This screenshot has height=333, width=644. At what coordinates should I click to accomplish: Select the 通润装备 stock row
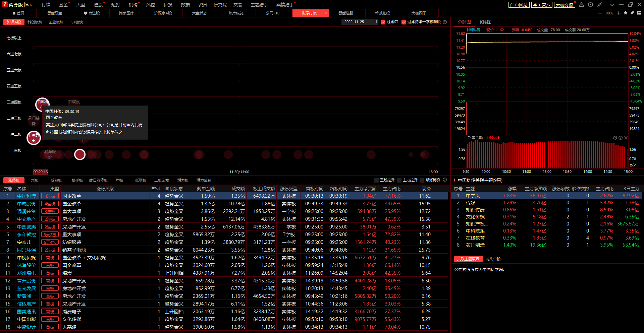coord(224,211)
